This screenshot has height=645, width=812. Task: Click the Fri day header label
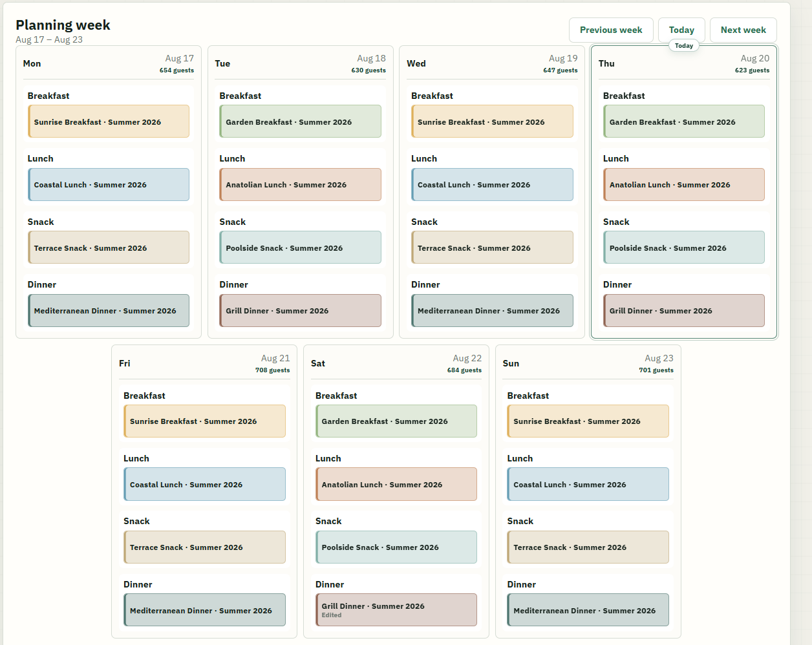(125, 363)
